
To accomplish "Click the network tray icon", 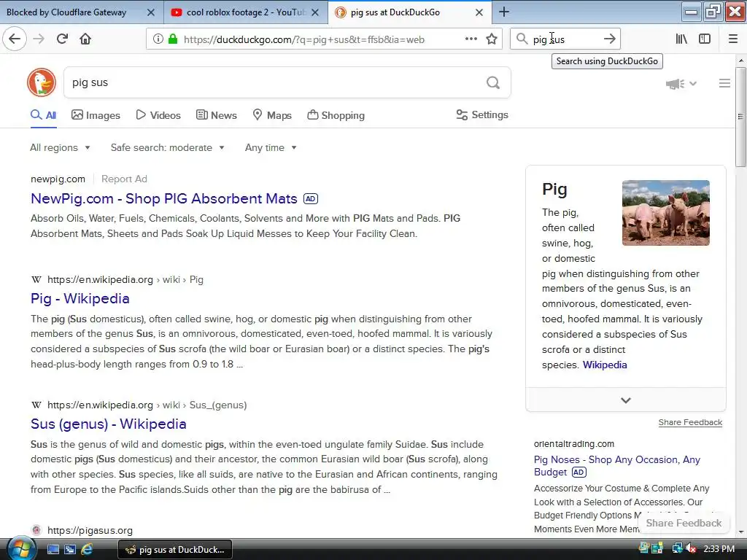I will 677,549.
